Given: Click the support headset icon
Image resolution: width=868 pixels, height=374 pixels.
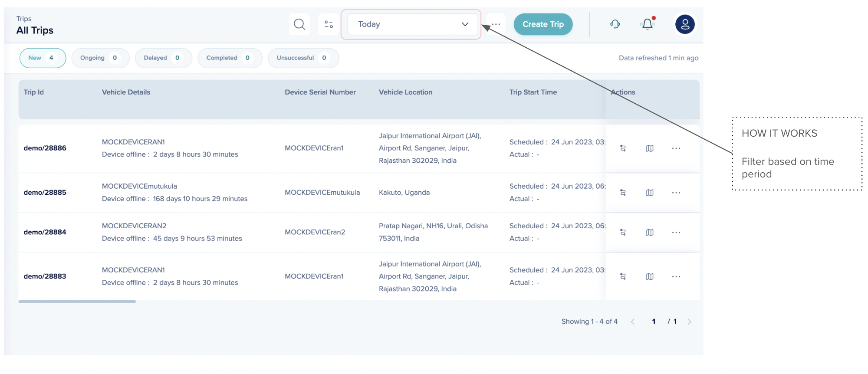Looking at the screenshot, I should tap(615, 24).
